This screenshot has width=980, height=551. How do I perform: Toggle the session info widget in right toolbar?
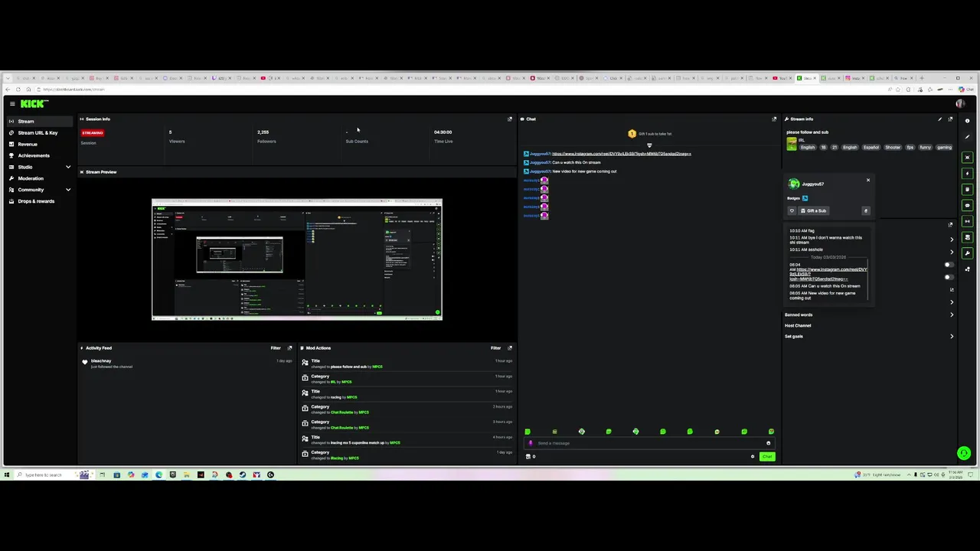click(x=967, y=222)
